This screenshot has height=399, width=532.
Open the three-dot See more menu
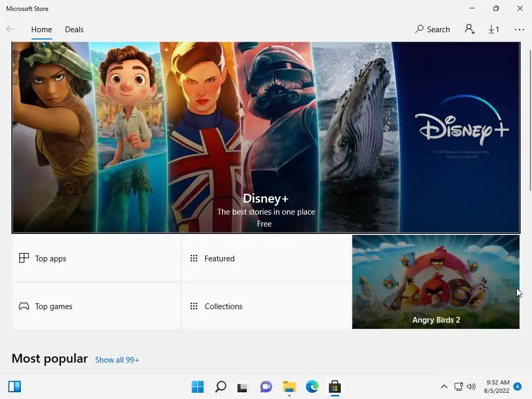519,30
